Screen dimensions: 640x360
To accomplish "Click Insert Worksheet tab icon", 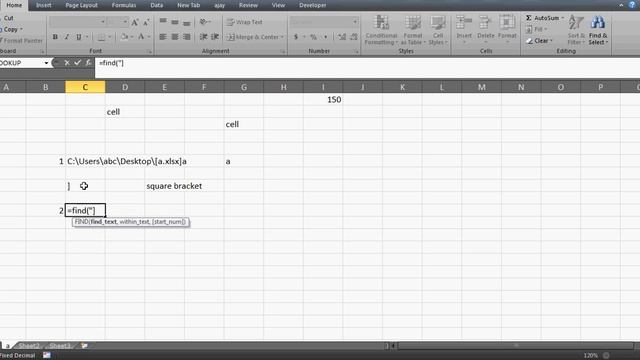I will 84,346.
